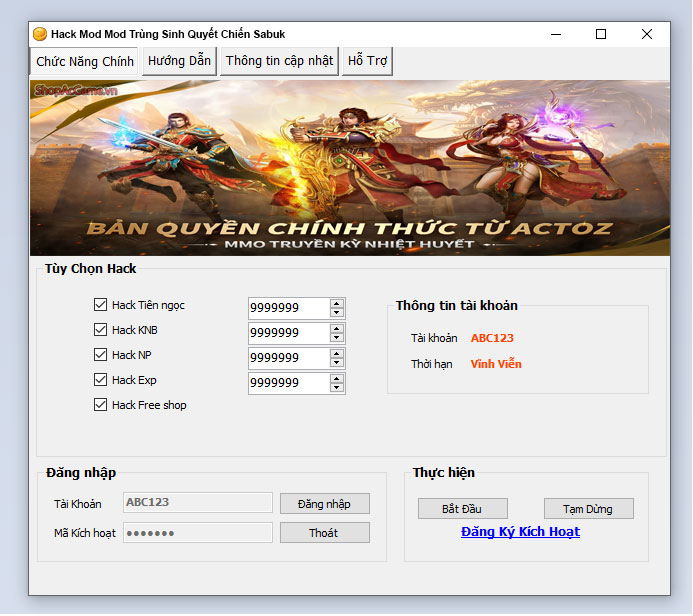Minimize the Hack Mod window

[556, 34]
